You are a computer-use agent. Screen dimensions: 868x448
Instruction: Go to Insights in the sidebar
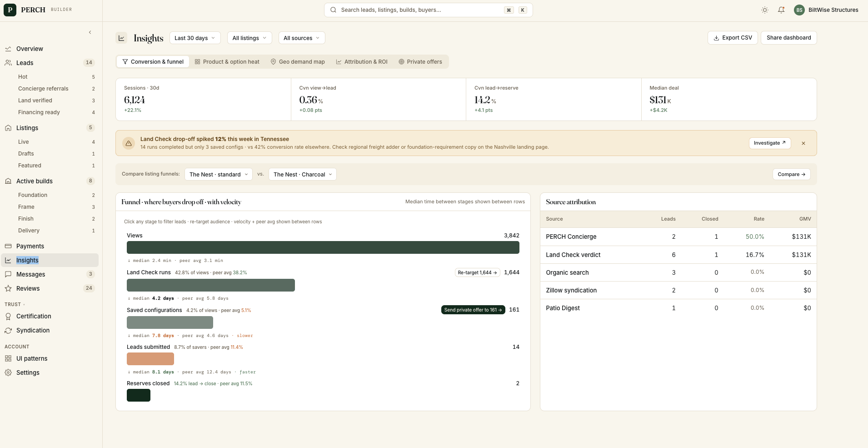pyautogui.click(x=50, y=260)
